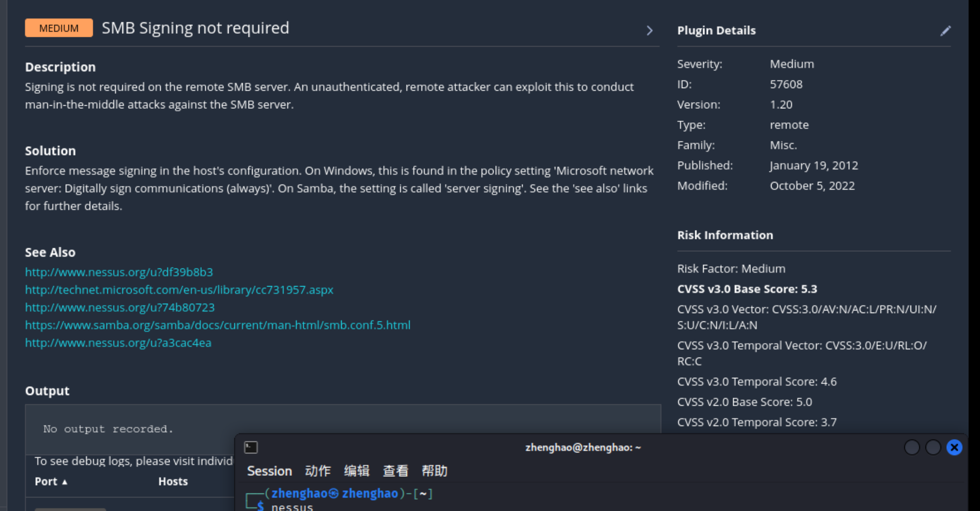980x511 pixels.
Task: Open the technet.microsoft.com cc731957 link
Action: (179, 290)
